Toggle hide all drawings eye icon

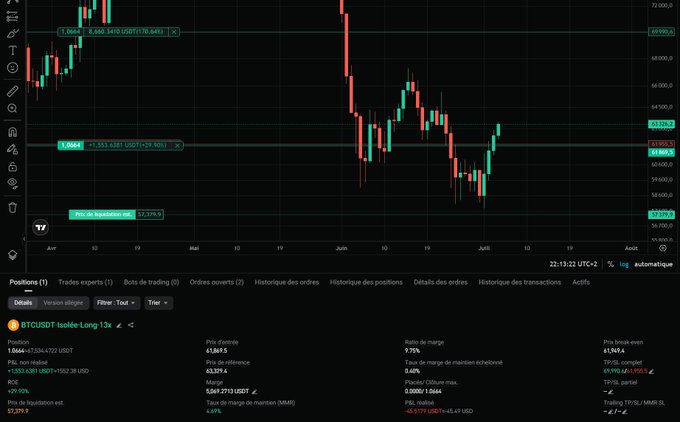tap(12, 183)
